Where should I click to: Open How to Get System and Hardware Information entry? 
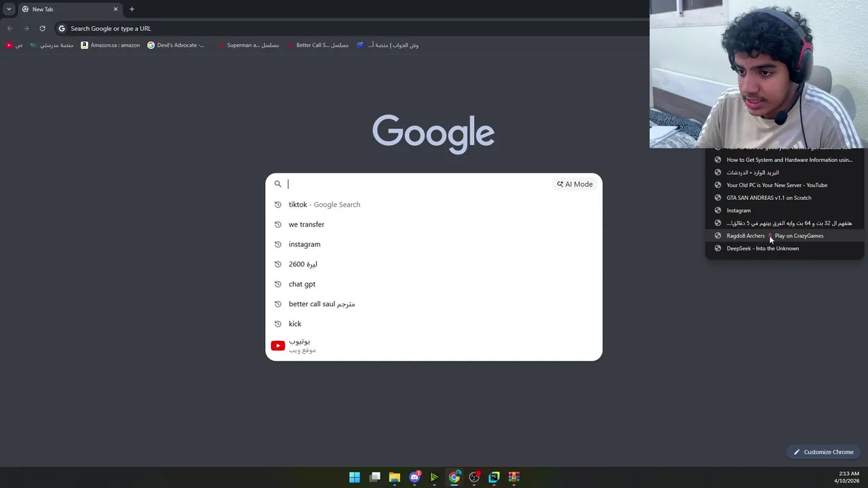click(x=785, y=160)
